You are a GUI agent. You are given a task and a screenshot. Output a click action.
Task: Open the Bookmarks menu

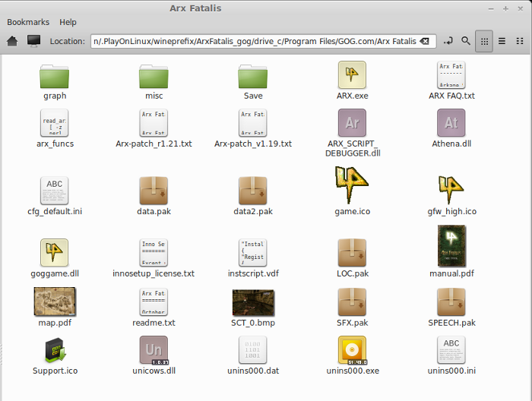(28, 22)
